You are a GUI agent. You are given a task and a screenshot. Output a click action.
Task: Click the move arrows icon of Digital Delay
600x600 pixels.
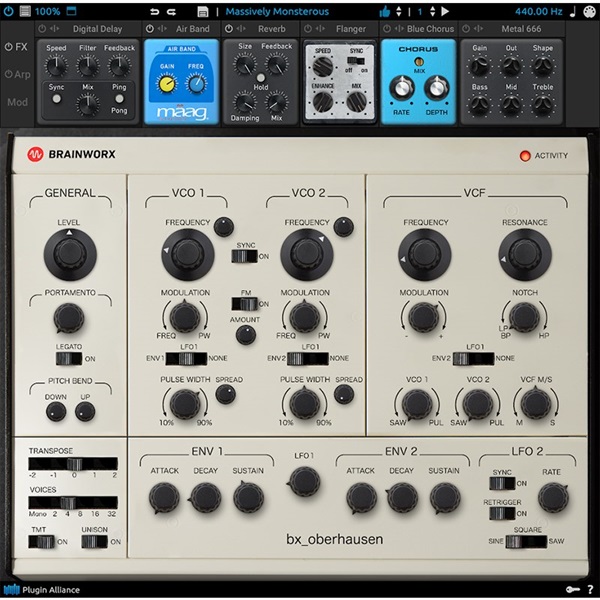coord(54,29)
